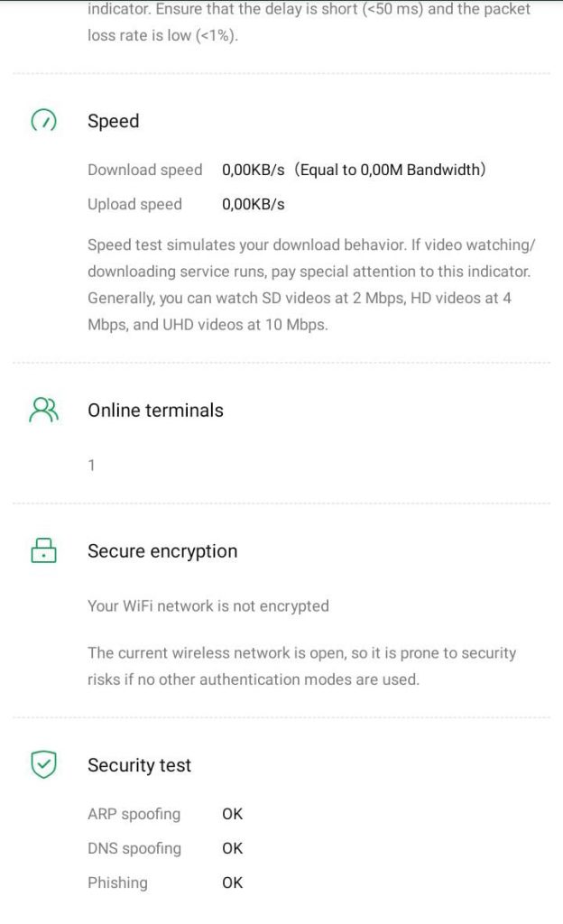
Task: Tap 'Your WiFi network is not encrypted'
Action: pos(208,606)
